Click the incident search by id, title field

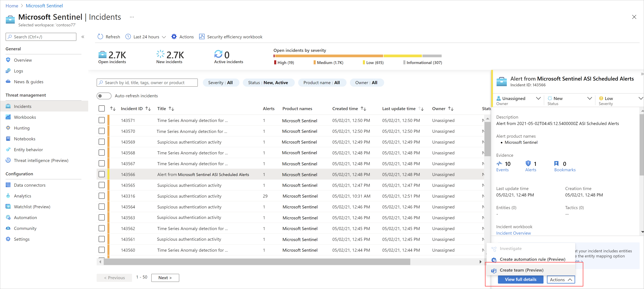[x=147, y=82]
